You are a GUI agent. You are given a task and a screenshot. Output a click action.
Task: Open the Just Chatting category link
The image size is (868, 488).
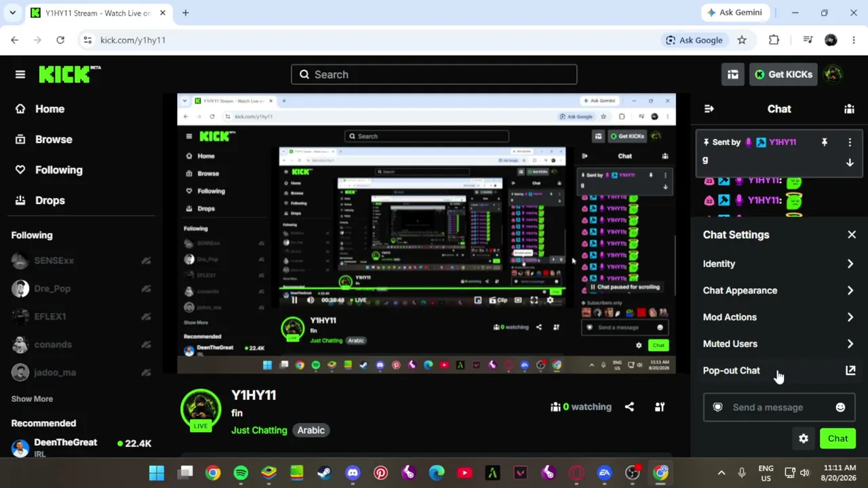pyautogui.click(x=259, y=430)
